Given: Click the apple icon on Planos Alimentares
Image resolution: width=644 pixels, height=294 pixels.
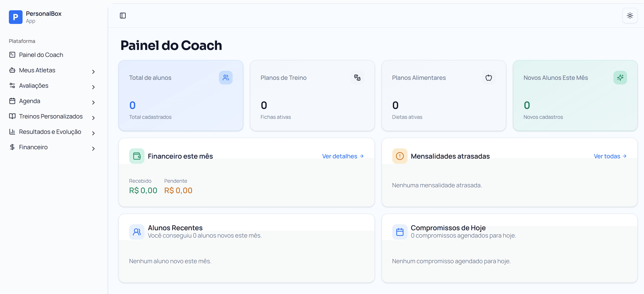Looking at the screenshot, I should (x=489, y=78).
